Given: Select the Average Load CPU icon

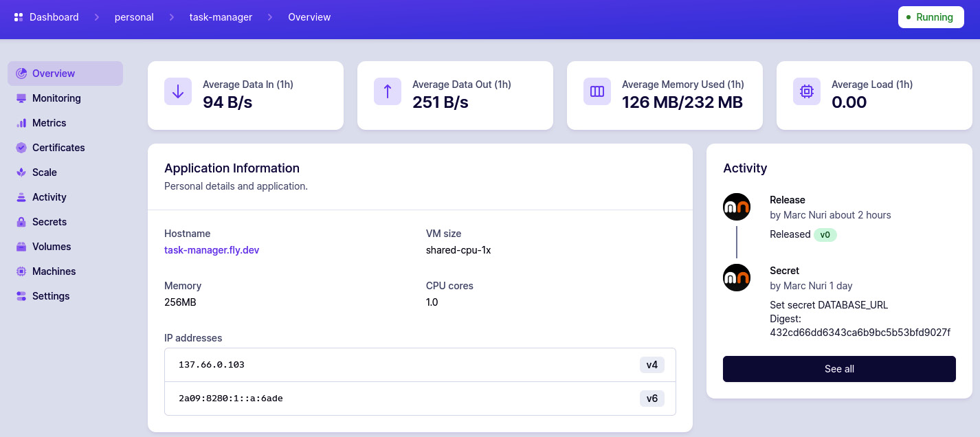Looking at the screenshot, I should click(x=806, y=91).
